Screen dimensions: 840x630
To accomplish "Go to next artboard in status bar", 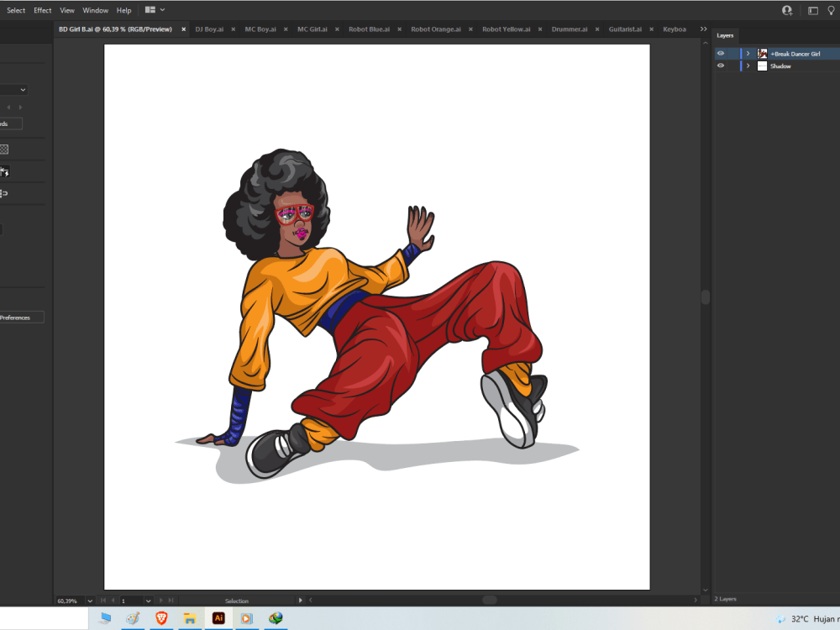I will coord(160,601).
